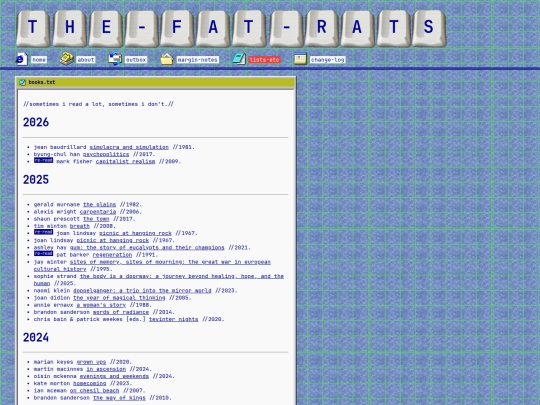Open the on chesil beach link
This screenshot has height=405, width=540.
pos(94,391)
